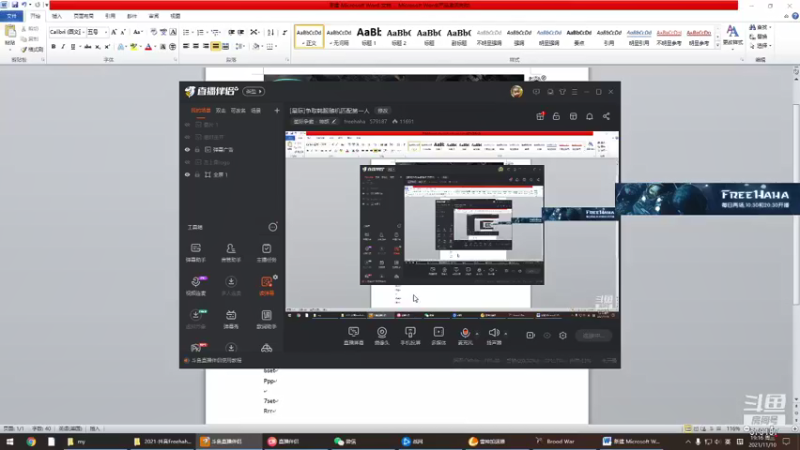Toggle Bold formatting in Word ribbon

54,46
